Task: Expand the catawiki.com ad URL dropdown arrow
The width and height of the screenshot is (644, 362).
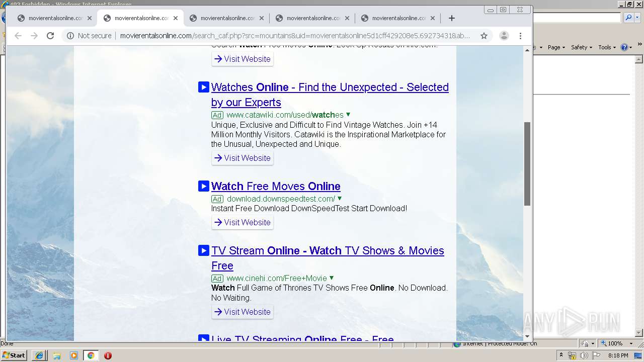Action: pyautogui.click(x=348, y=115)
